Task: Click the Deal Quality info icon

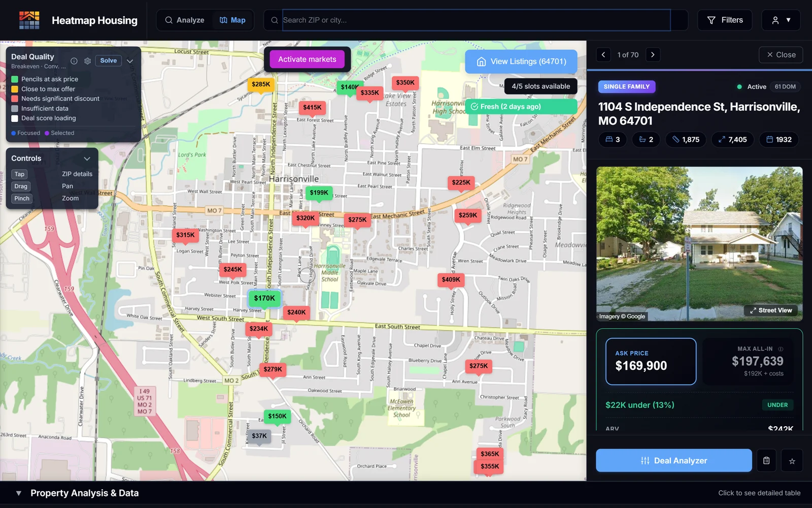Action: 74,61
